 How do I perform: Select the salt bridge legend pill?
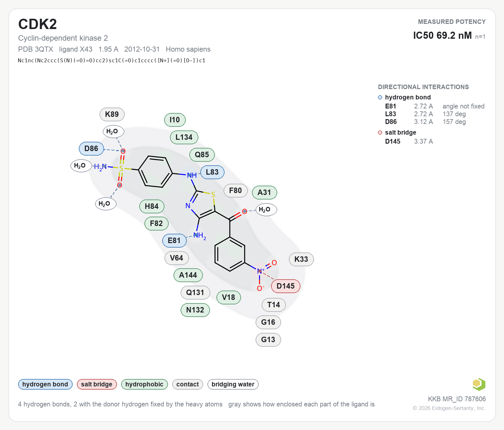click(x=97, y=384)
